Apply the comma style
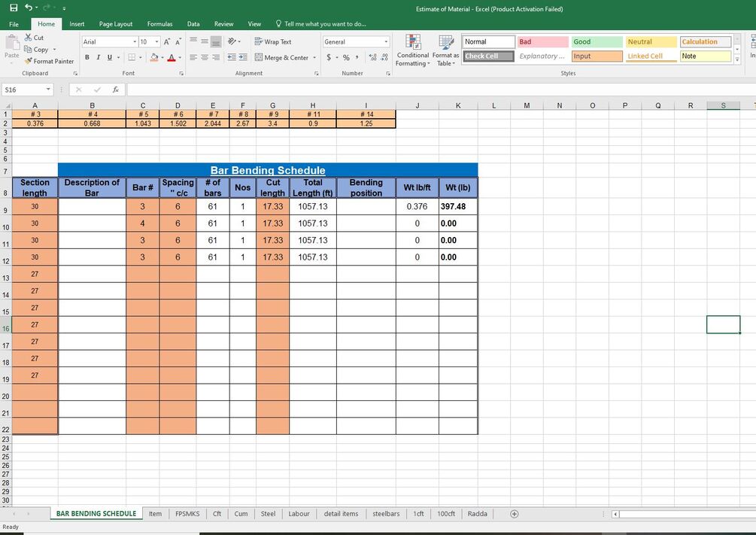Image resolution: width=756 pixels, height=535 pixels. coord(357,57)
